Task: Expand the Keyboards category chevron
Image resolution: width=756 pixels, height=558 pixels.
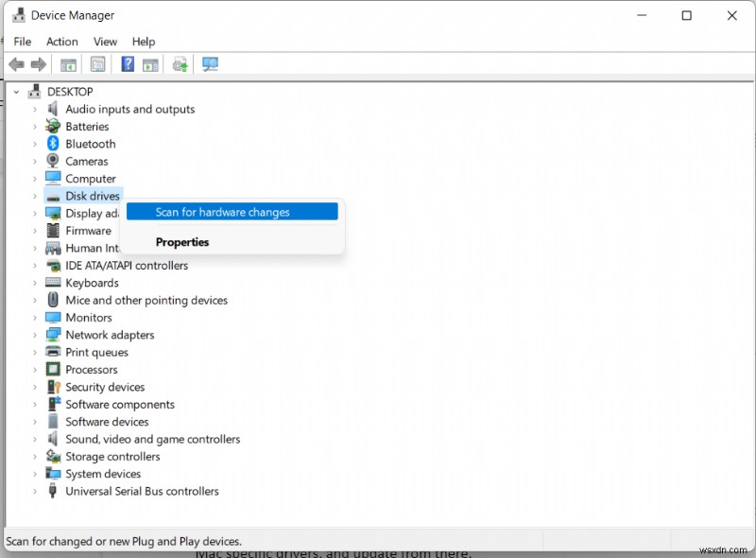Action: point(35,283)
